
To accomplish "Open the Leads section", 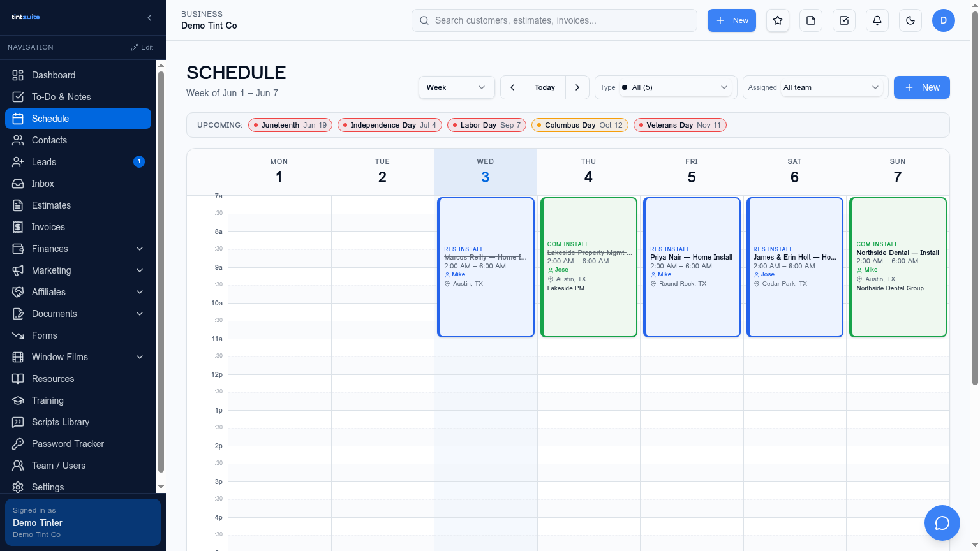I will 78,162.
